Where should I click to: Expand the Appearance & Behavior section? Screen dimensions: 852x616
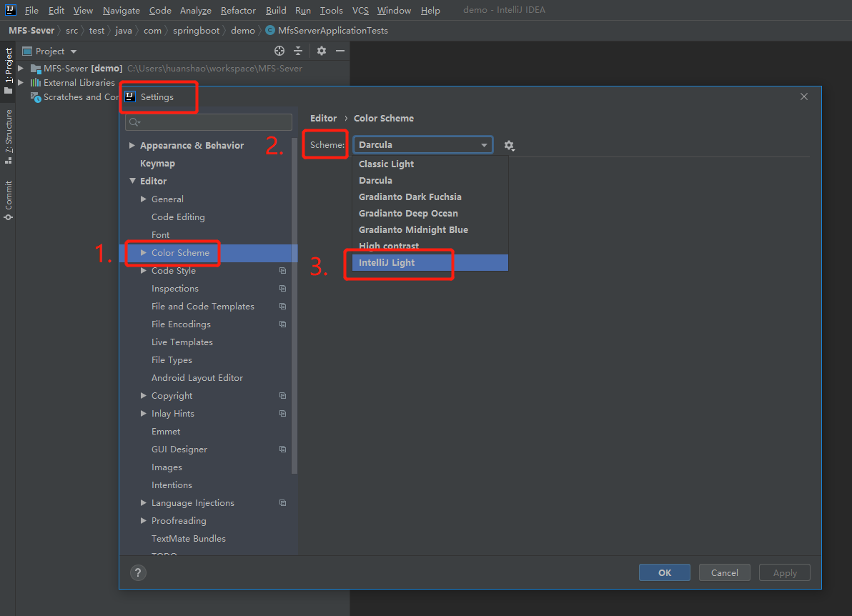coord(132,145)
